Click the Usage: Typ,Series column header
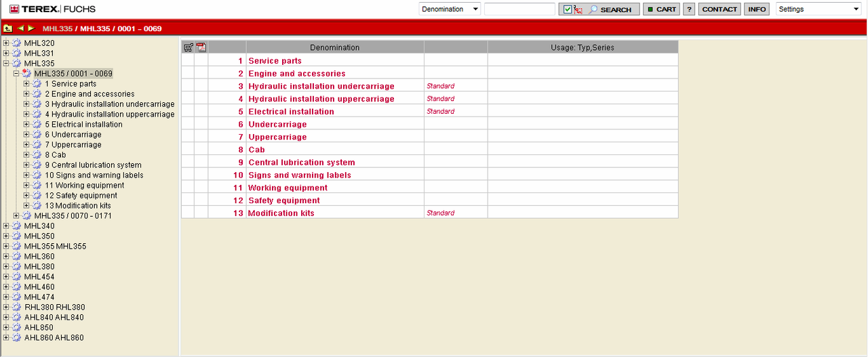 (x=583, y=47)
